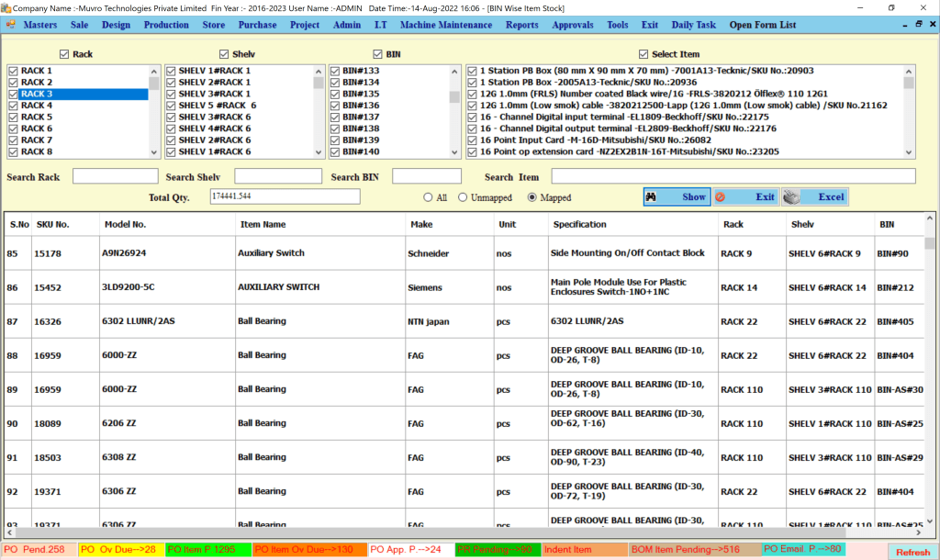940x560 pixels.
Task: Open the Production menu
Action: pyautogui.click(x=166, y=25)
